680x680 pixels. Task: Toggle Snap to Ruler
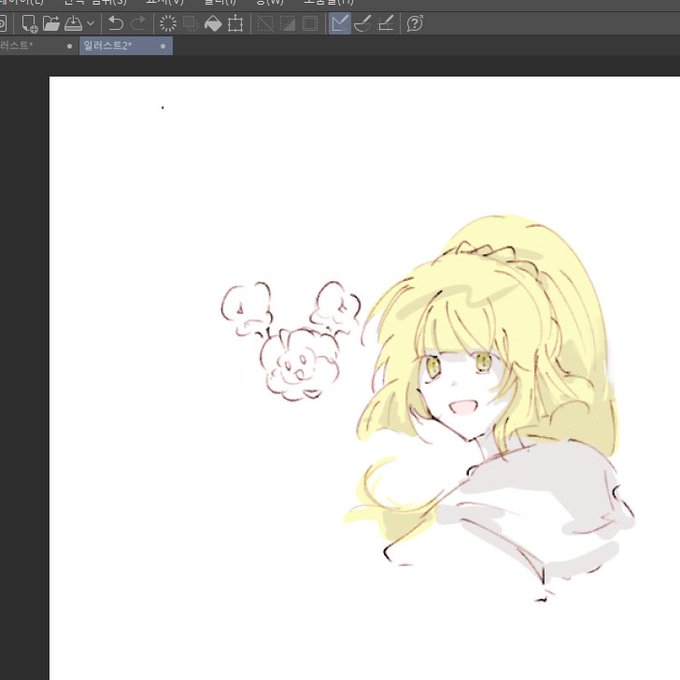pyautogui.click(x=340, y=24)
